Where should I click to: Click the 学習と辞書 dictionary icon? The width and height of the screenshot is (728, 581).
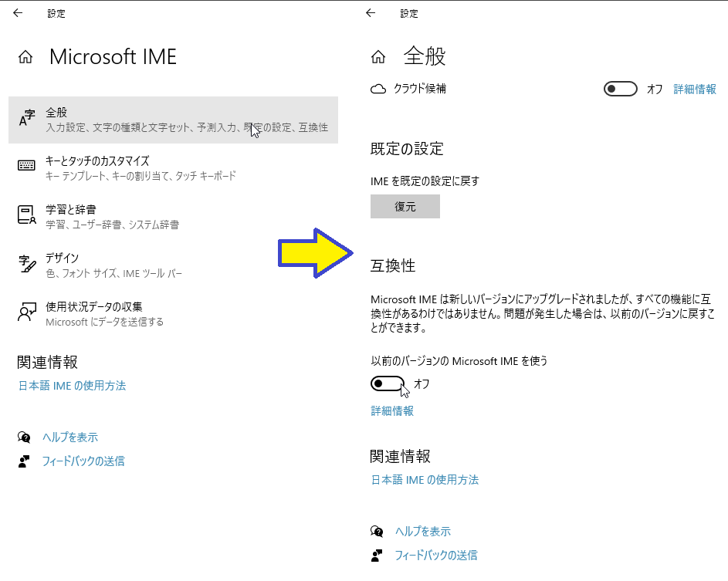click(x=26, y=214)
